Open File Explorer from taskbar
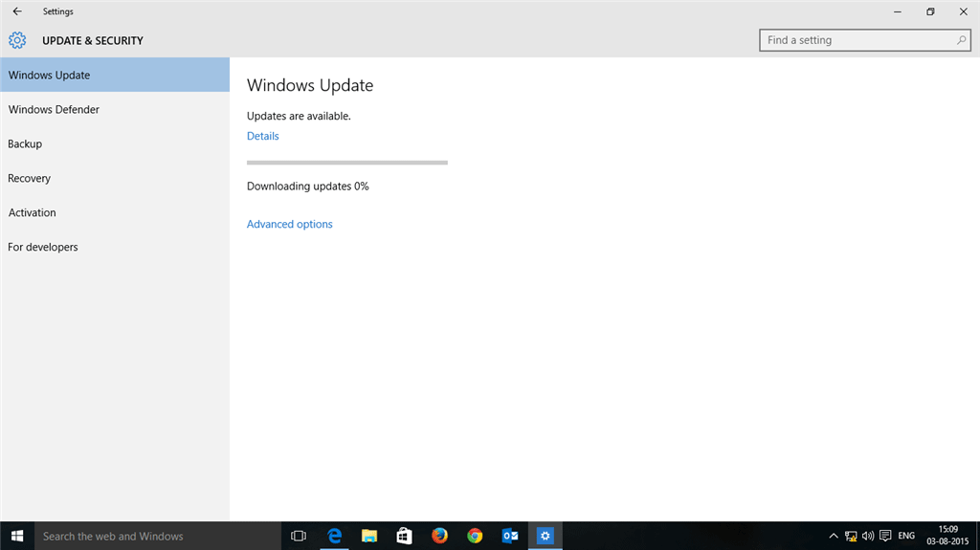This screenshot has height=550, width=980. coord(369,537)
